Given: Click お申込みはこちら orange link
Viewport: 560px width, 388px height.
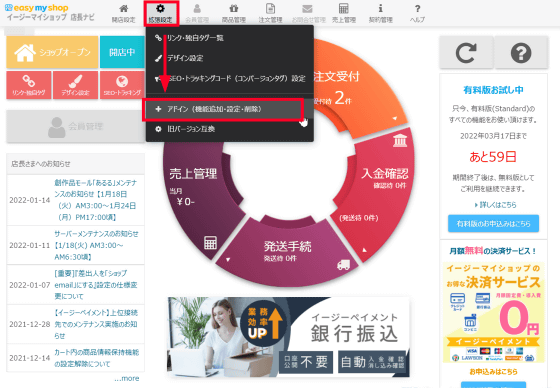Looking at the screenshot, I should 494,372.
